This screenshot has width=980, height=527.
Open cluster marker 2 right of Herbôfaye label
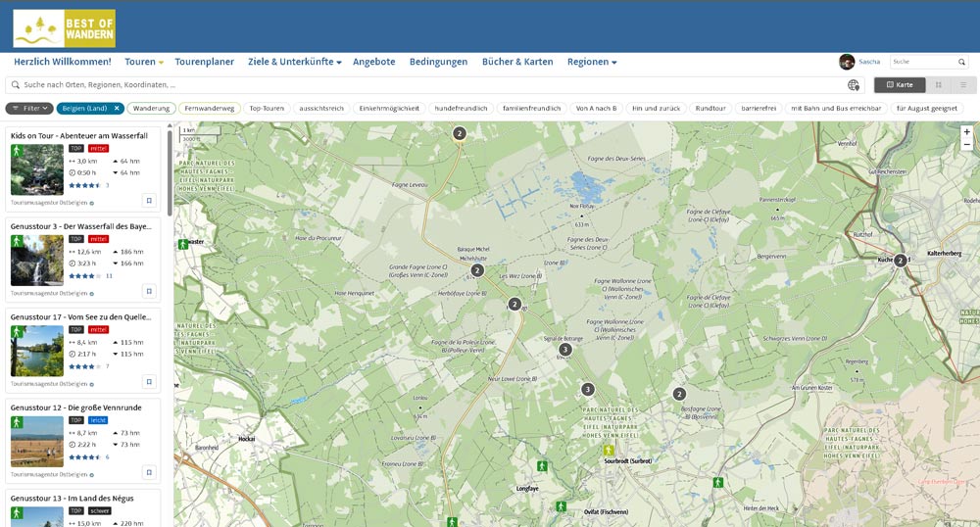pos(514,304)
